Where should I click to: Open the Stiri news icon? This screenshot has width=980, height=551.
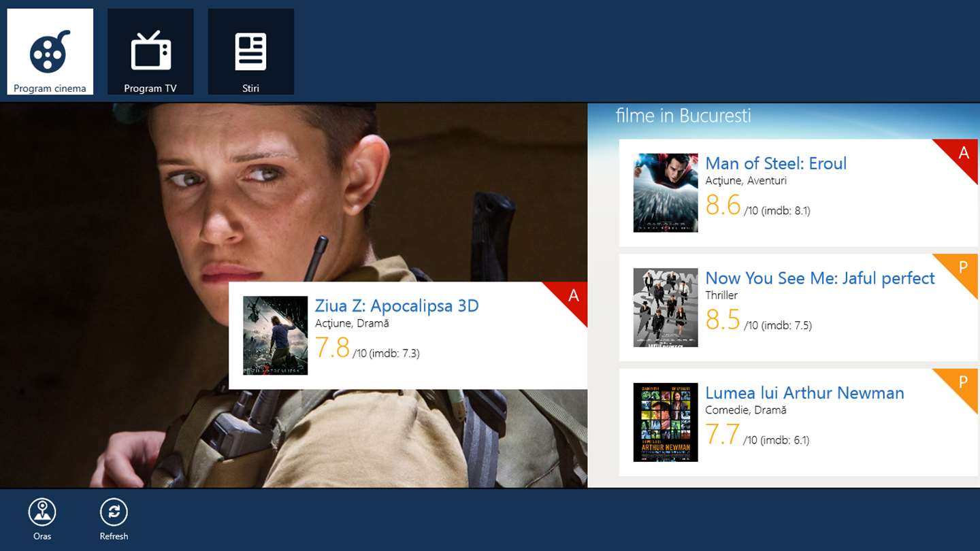pos(250,52)
